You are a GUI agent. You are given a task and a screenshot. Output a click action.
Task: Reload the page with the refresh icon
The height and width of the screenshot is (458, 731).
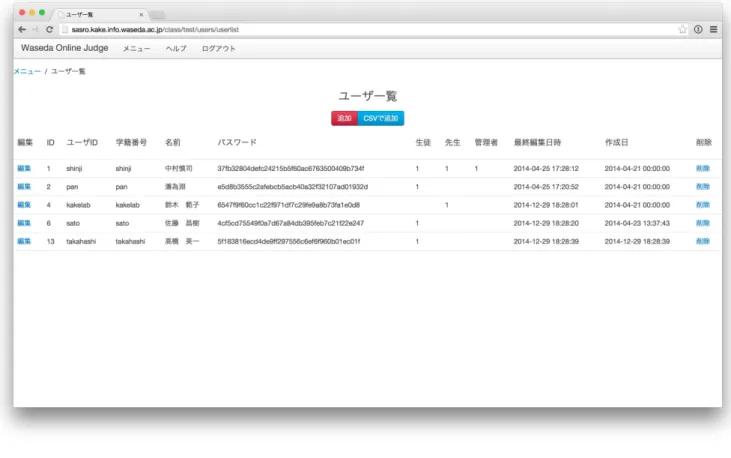49,29
